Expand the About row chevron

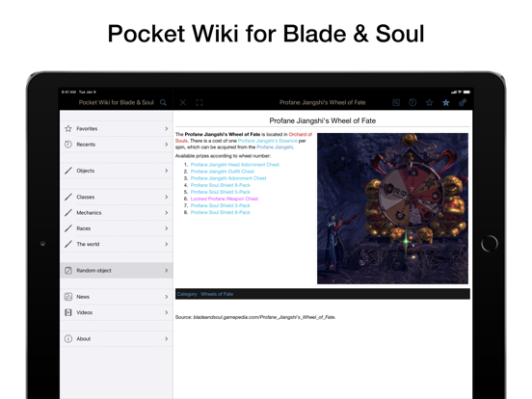(x=166, y=338)
